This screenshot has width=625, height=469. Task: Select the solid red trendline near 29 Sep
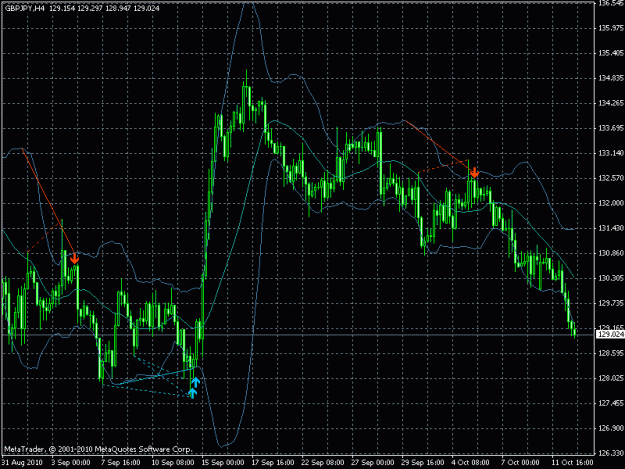[439, 144]
